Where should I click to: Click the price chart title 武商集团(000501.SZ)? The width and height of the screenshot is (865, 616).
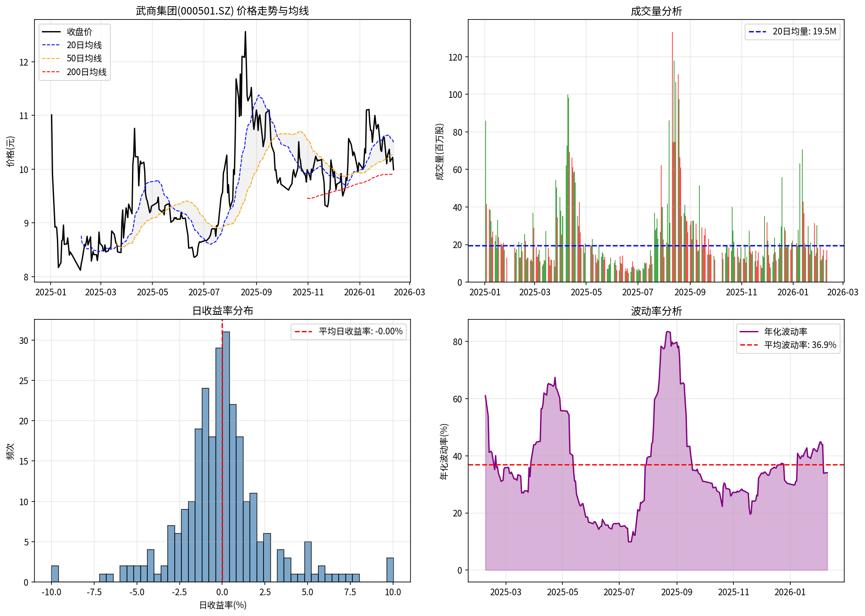[x=222, y=11]
